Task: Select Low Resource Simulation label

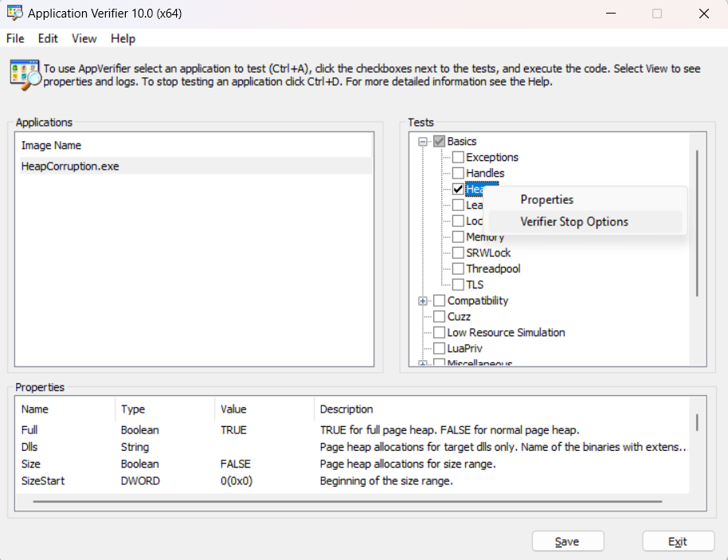Action: point(506,332)
